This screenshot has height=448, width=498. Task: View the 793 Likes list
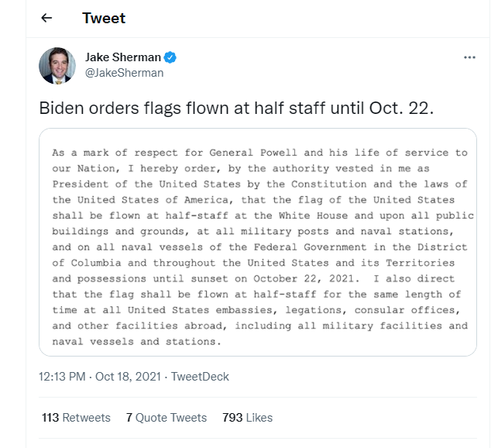pyautogui.click(x=247, y=418)
